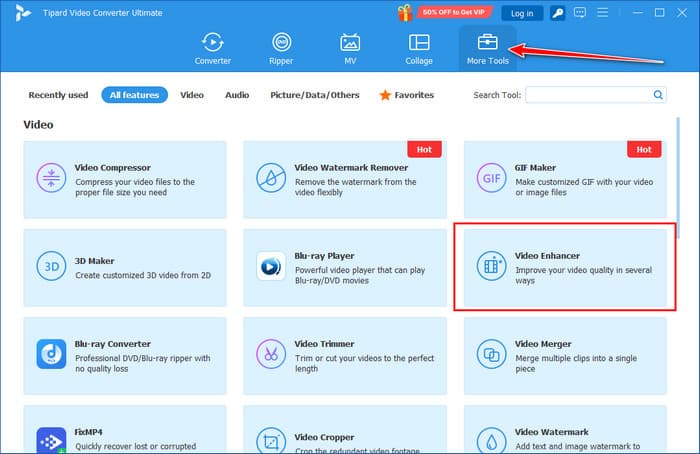Viewport: 700px width, 454px height.
Task: Click the Video Enhancer icon
Action: point(491,267)
